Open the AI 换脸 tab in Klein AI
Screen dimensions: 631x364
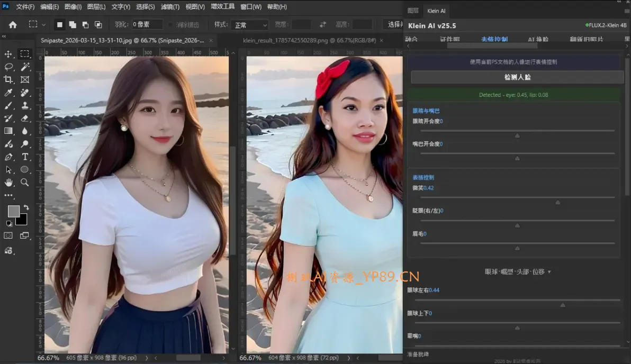pos(538,39)
